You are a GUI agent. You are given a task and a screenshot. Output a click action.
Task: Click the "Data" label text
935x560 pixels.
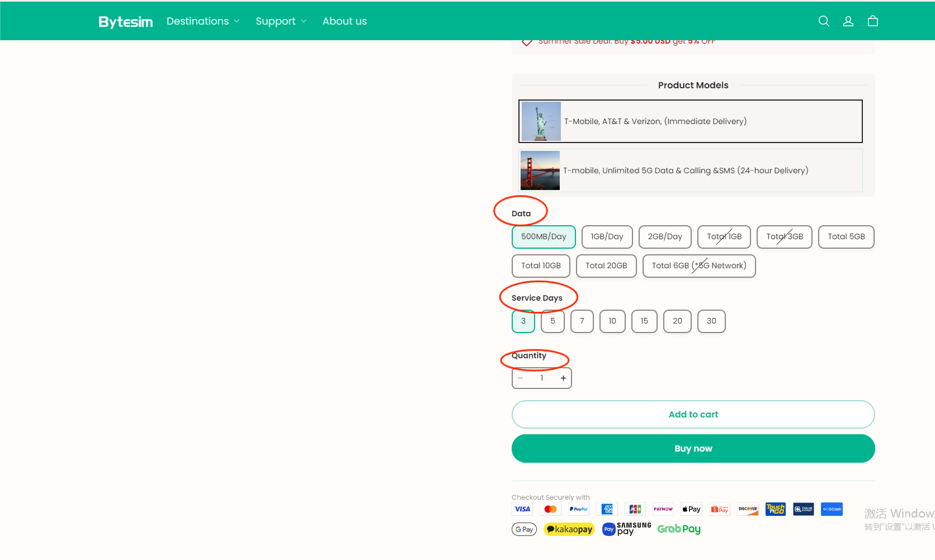(521, 214)
